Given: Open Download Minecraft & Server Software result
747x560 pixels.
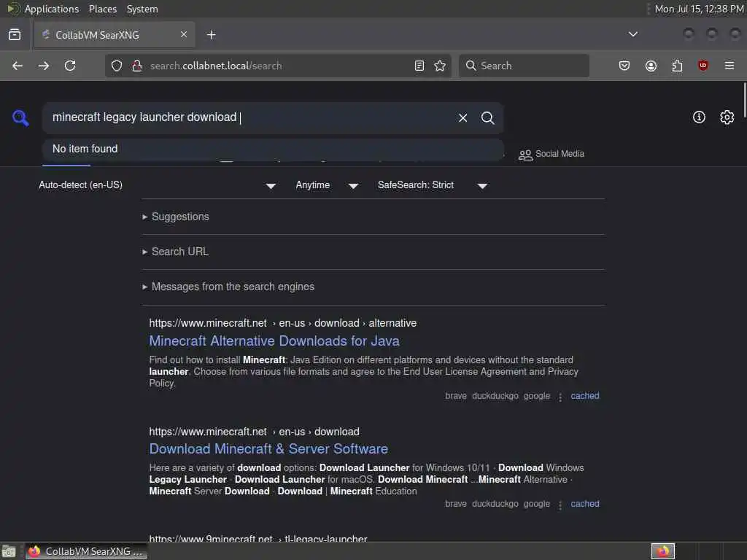Looking at the screenshot, I should tap(268, 449).
